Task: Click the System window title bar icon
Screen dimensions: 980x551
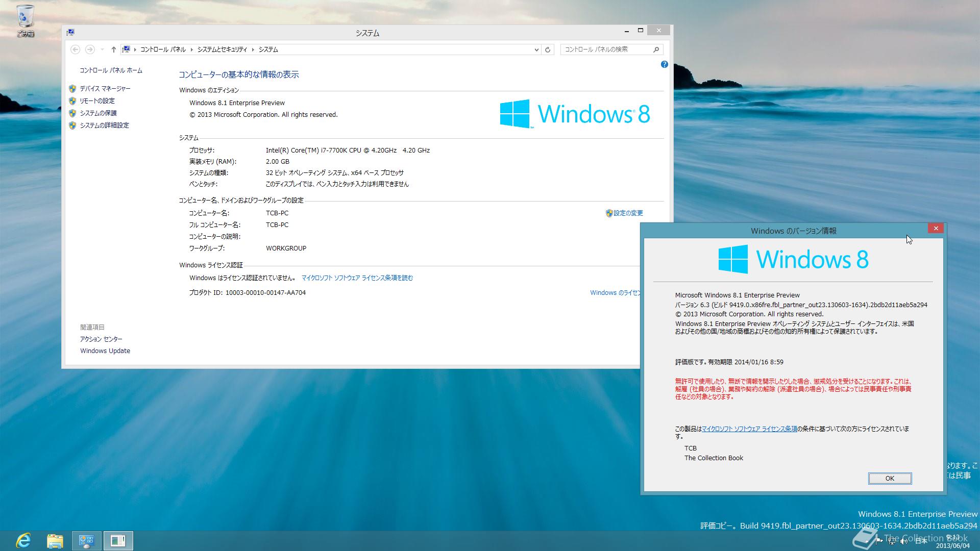Action: click(x=70, y=32)
